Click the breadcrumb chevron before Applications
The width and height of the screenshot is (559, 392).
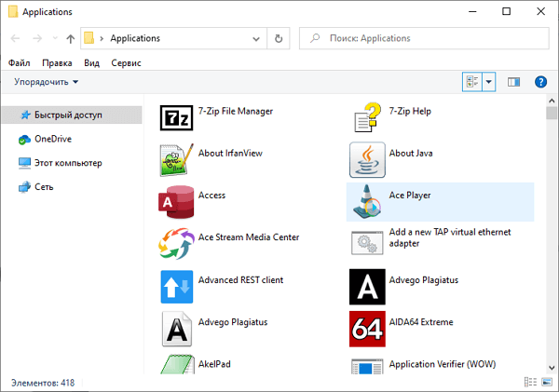(102, 38)
